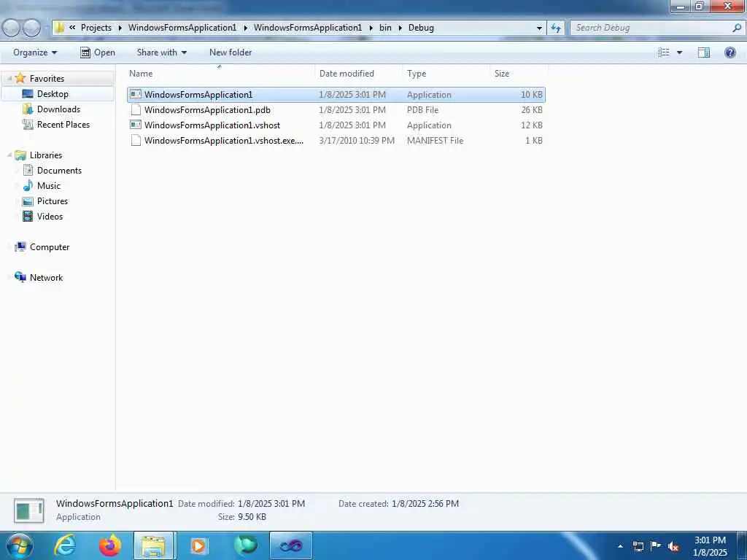
Task: Open the Videos library
Action: 50,216
